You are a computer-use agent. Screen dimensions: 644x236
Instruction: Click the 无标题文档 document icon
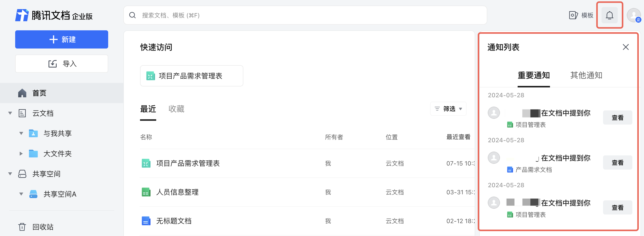(146, 221)
